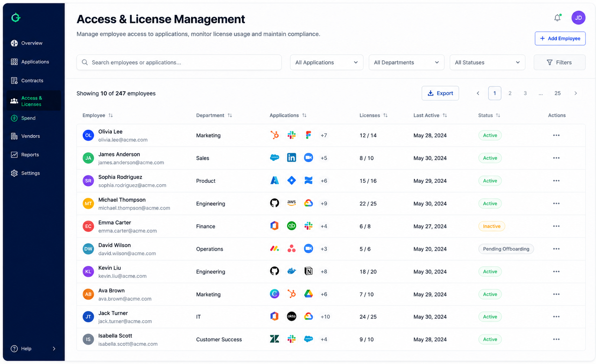Click Asana icon in David Wilson's row
Image resolution: width=596 pixels, height=364 pixels.
point(292,248)
